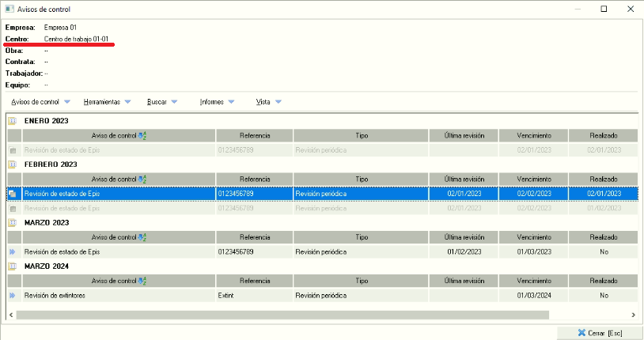Click the MARZO 2023 group calendar icon
Viewport: 644px width, 340px height.
(12, 223)
